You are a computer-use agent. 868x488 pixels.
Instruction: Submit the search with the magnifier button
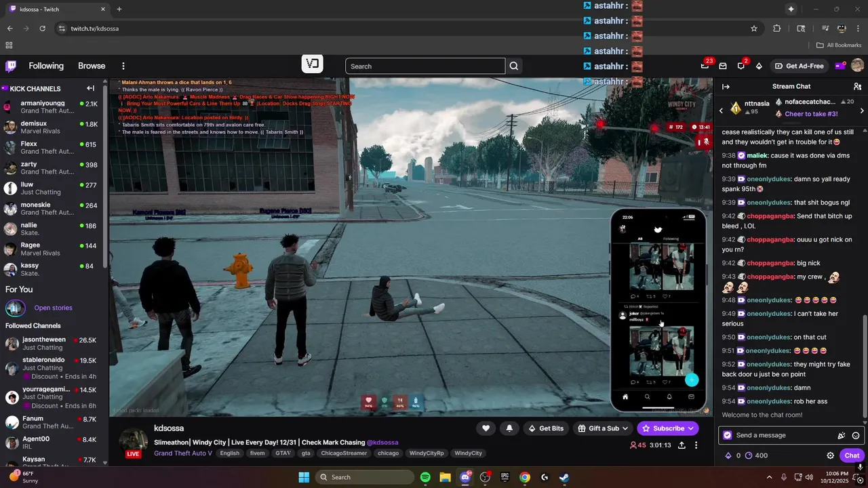click(x=514, y=66)
